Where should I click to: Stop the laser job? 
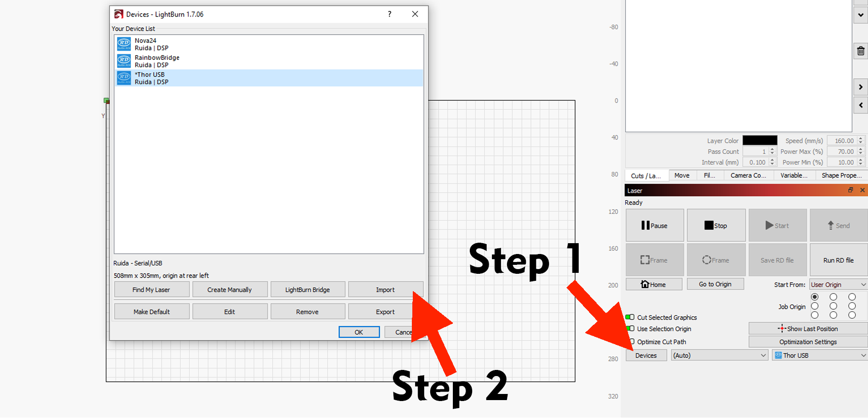(x=716, y=225)
